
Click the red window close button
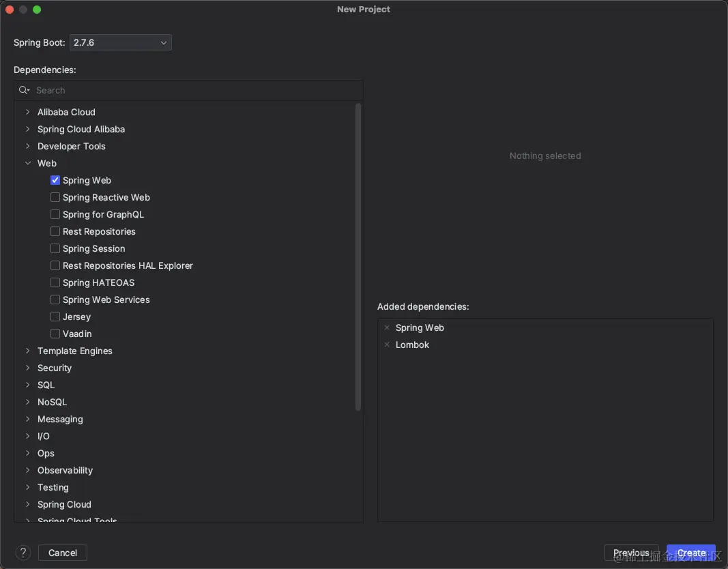click(x=10, y=10)
